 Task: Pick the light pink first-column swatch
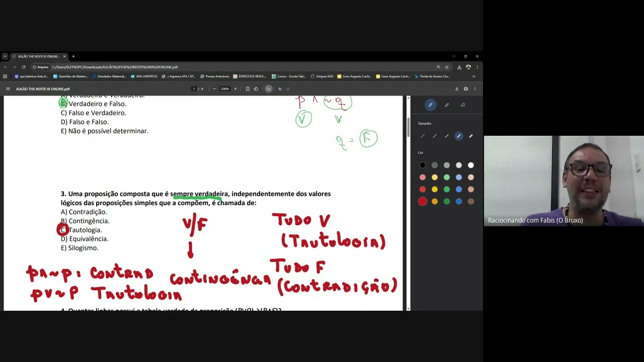click(x=423, y=177)
